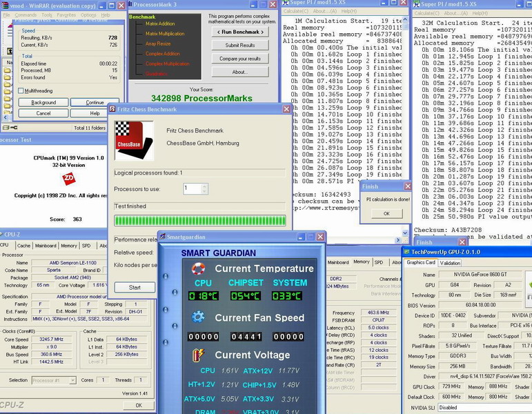This screenshot has height=414, width=532.
Task: Click Compare your results button
Action: [240, 59]
